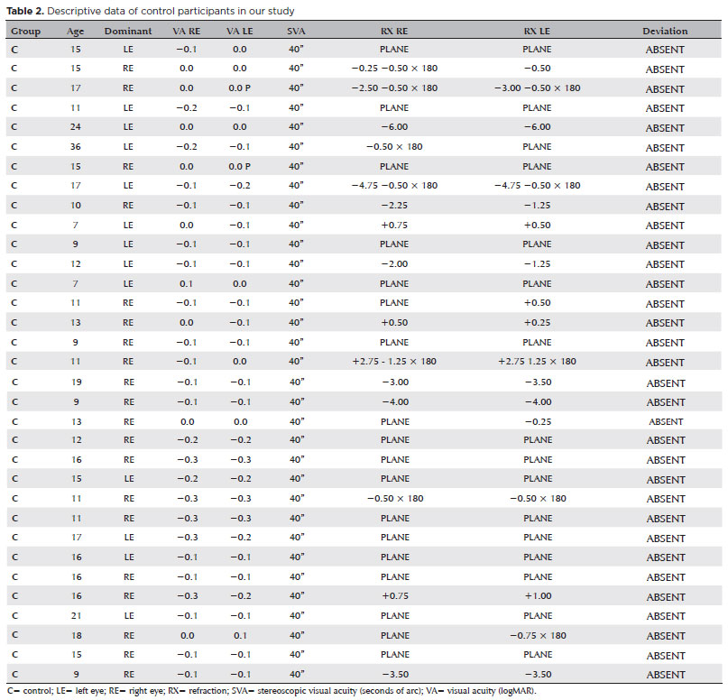Click the RX LE column header

[x=538, y=31]
